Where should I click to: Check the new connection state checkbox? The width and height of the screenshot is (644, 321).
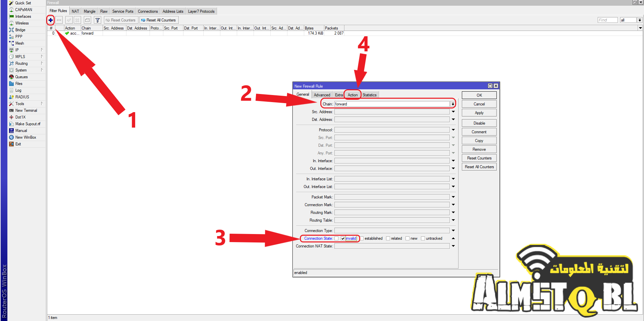pos(408,238)
